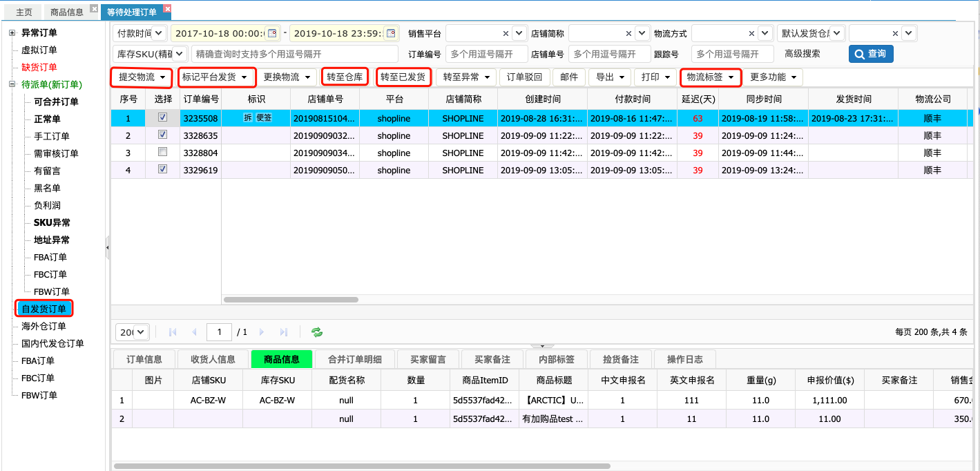Open the page size selector showing 200

pyautogui.click(x=132, y=332)
